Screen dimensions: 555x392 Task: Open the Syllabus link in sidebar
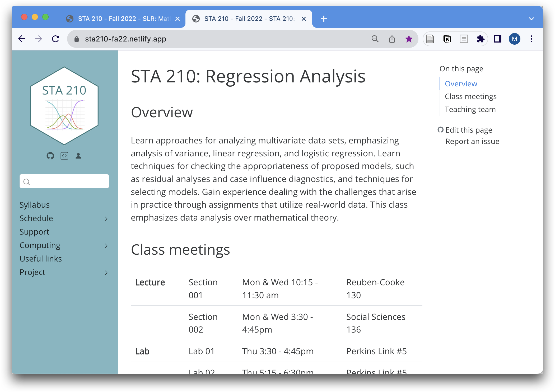[35, 205]
